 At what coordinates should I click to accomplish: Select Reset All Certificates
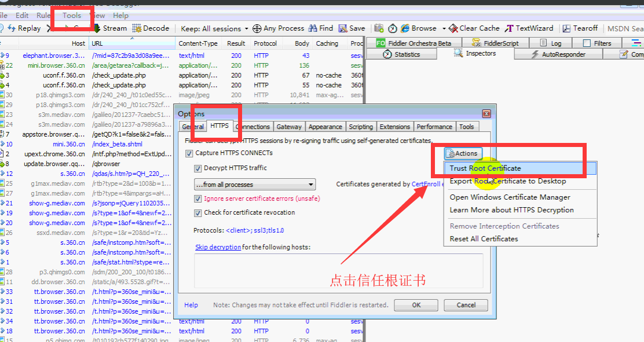[x=520, y=238]
